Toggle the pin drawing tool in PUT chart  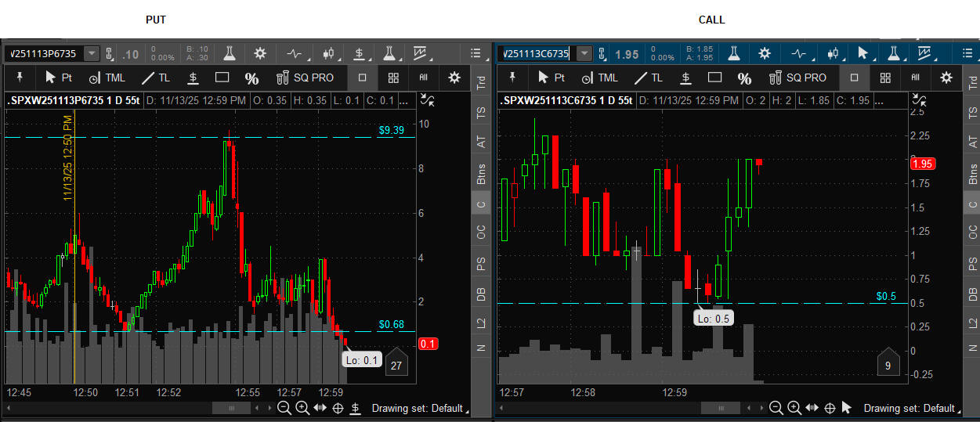[20, 78]
